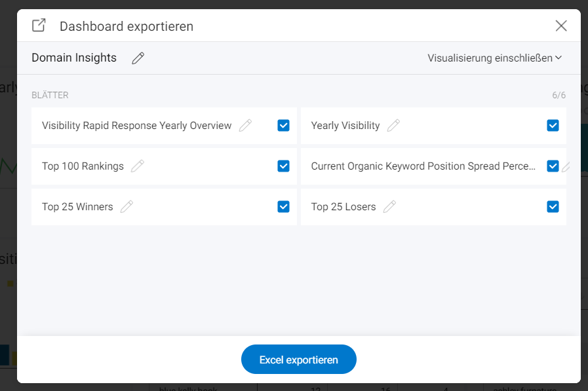Viewport: 588px width, 391px height.
Task: Edit the Top 25 Losers sheet name
Action: [x=389, y=206]
